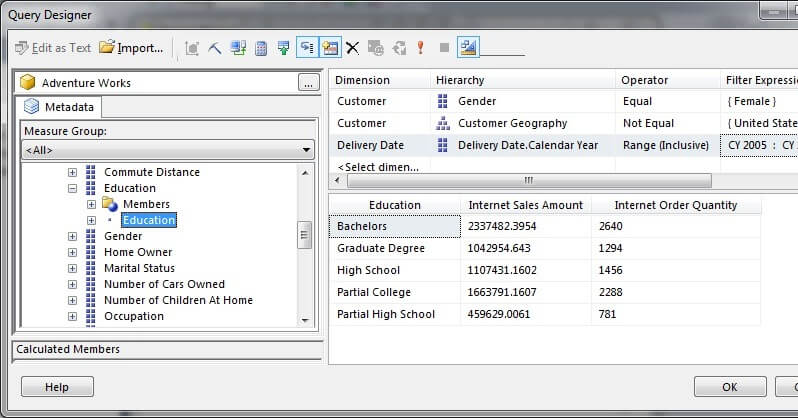Select Home Owner in the metadata tree

(138, 252)
